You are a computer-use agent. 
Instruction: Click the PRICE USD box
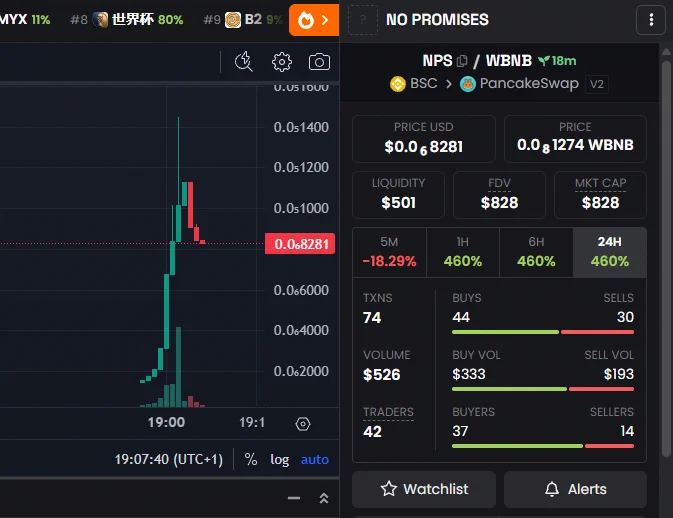tap(424, 139)
